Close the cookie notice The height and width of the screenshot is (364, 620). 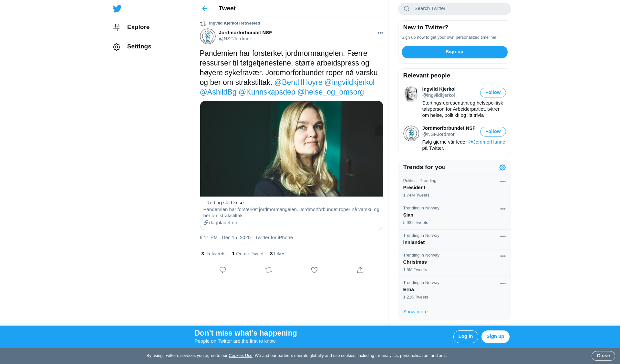(603, 356)
